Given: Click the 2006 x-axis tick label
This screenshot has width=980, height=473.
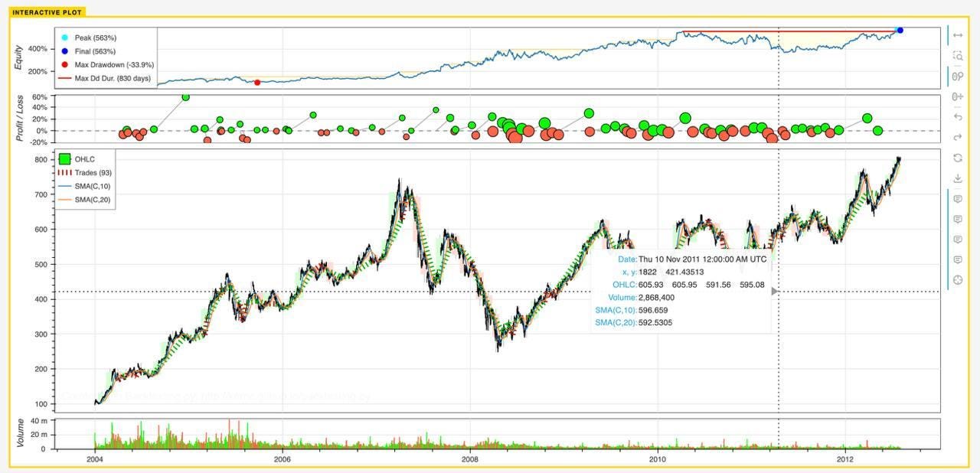Looking at the screenshot, I should (283, 459).
